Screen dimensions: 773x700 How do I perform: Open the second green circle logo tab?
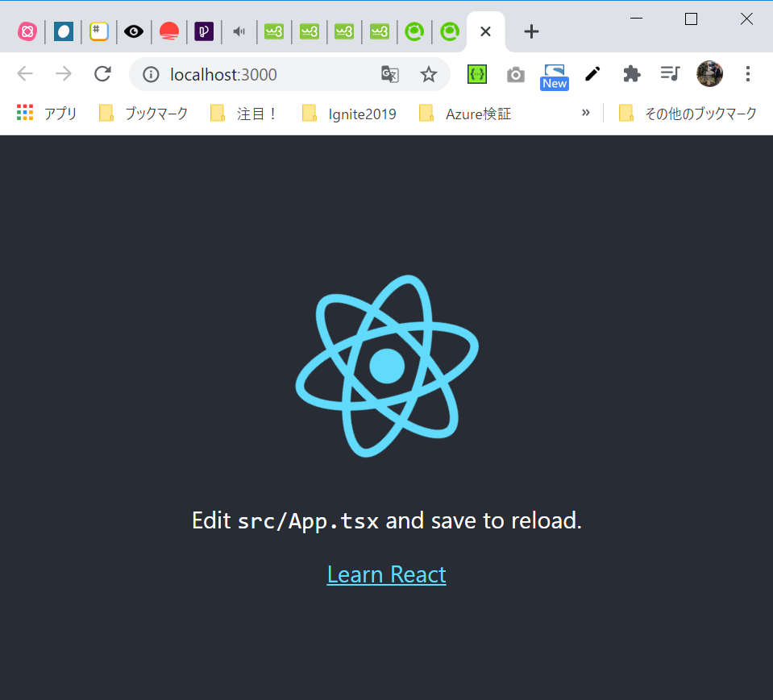pyautogui.click(x=450, y=31)
